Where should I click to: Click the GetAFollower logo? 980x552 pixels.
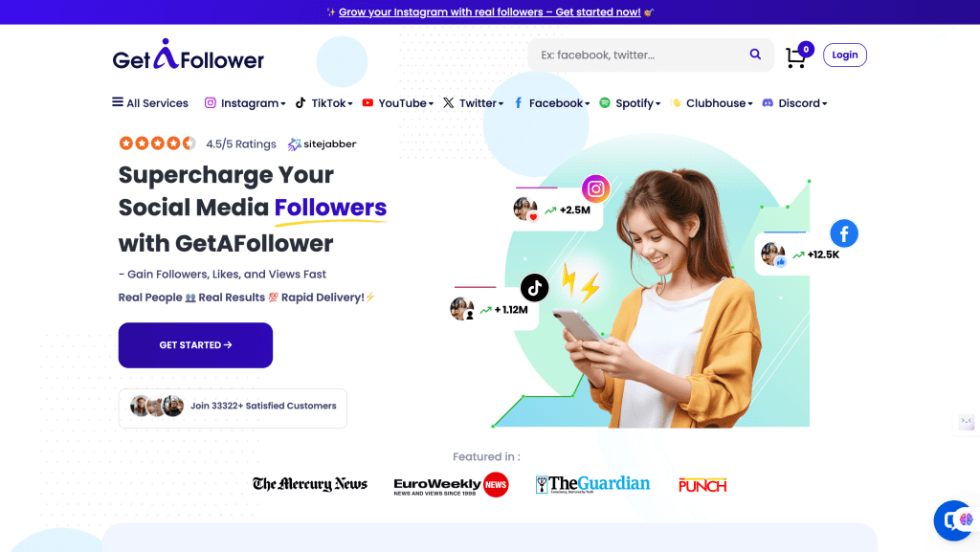[189, 55]
